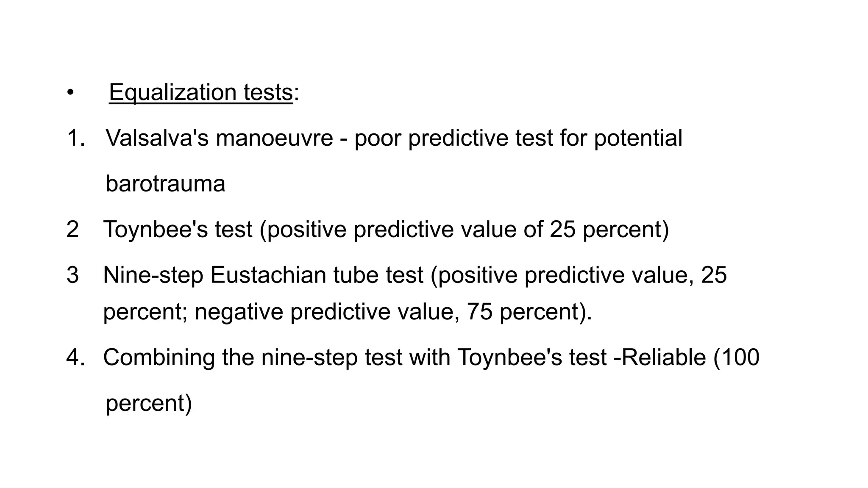Click the (100 text at line end
The width and height of the screenshot is (868, 488).
(x=737, y=357)
